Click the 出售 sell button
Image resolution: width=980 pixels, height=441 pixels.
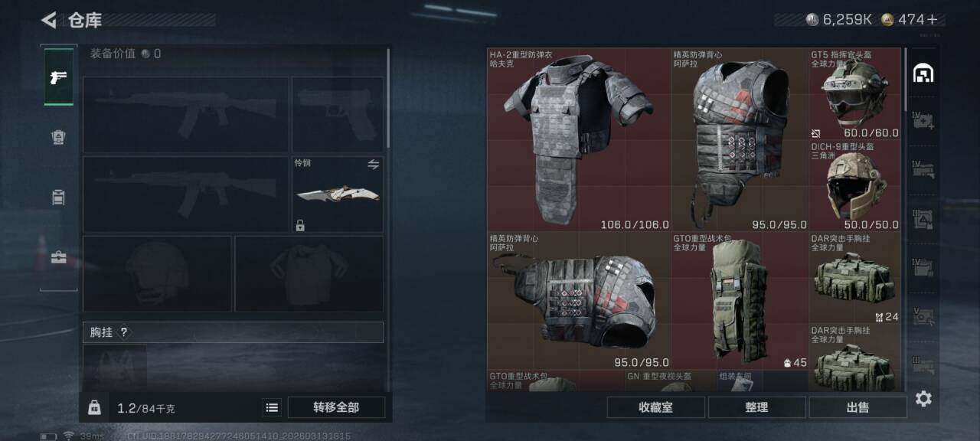pos(857,407)
